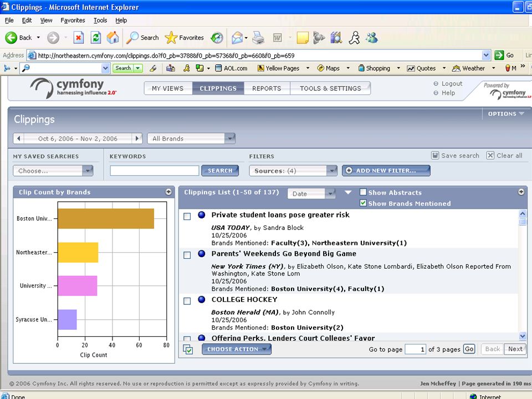Open the Messenger buddies icon

[x=372, y=38]
